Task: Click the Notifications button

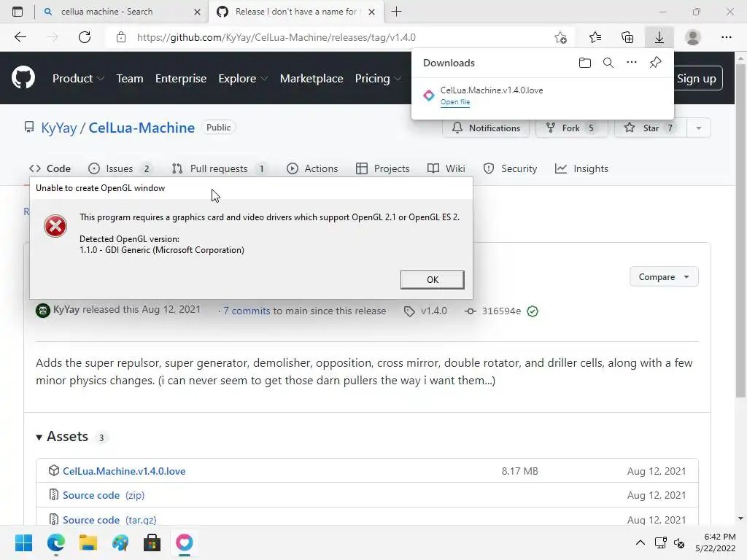Action: (x=486, y=128)
